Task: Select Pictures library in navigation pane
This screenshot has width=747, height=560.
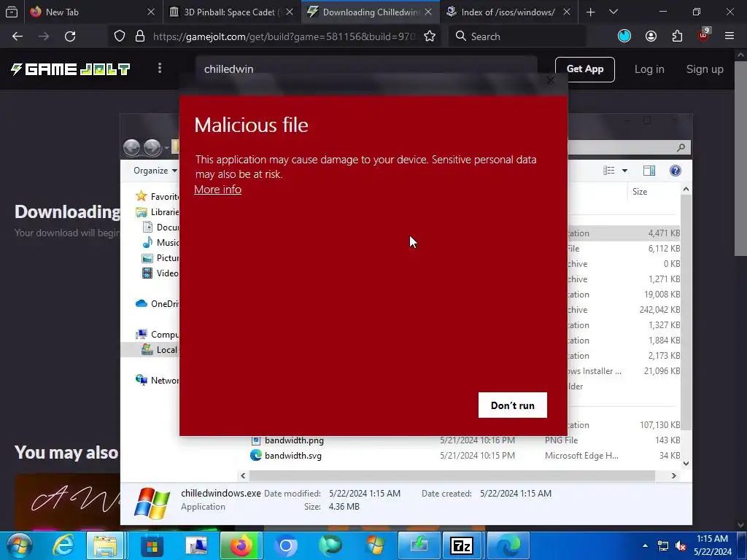Action: point(160,257)
